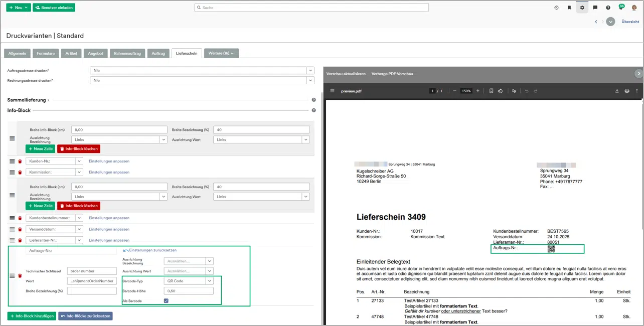
Task: Switch to the Artikel tab
Action: tap(71, 53)
